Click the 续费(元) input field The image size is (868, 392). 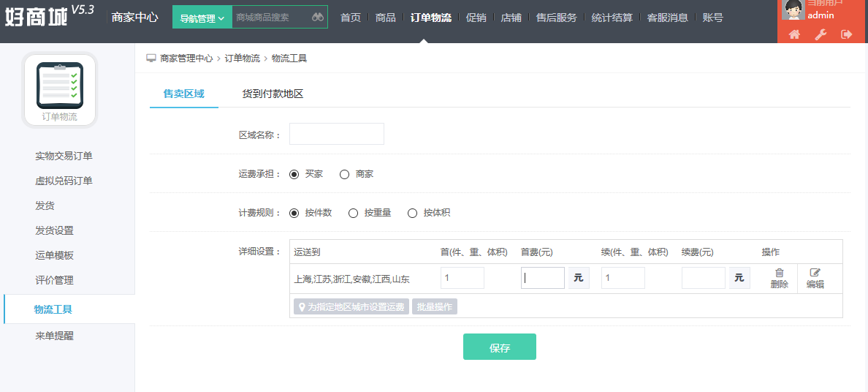703,278
